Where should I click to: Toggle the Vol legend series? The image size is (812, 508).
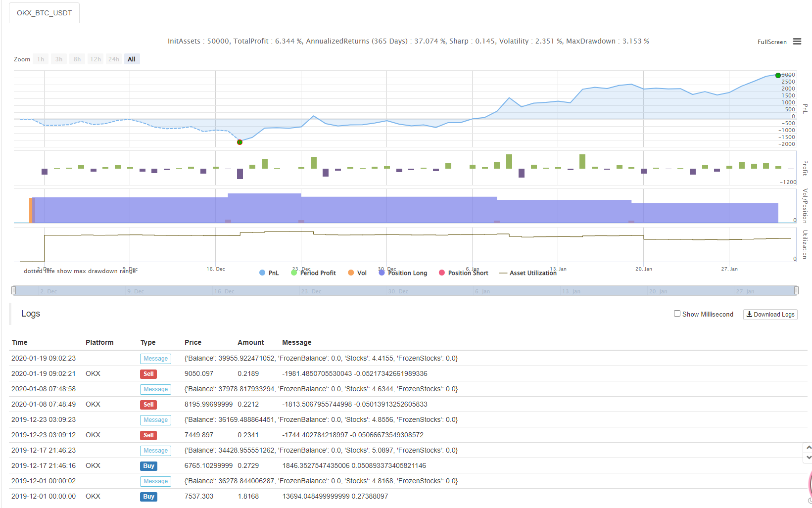pos(357,273)
